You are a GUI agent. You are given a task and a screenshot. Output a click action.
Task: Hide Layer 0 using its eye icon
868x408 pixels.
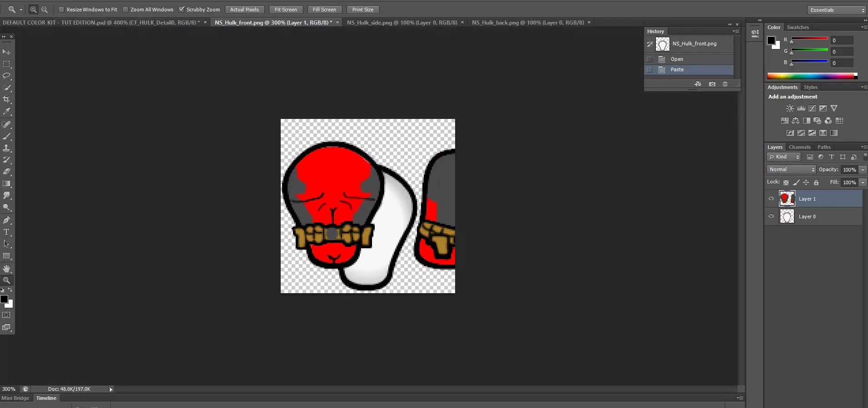(771, 216)
